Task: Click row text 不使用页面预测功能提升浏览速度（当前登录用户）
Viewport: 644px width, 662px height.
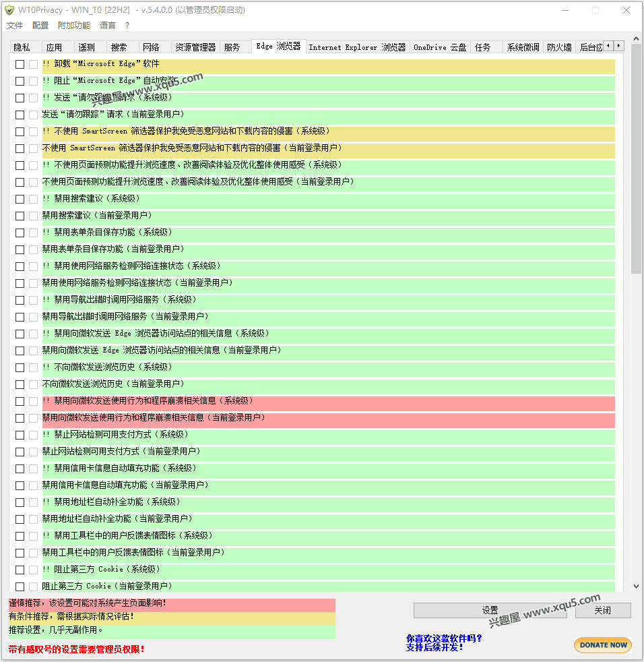Action: [198, 181]
